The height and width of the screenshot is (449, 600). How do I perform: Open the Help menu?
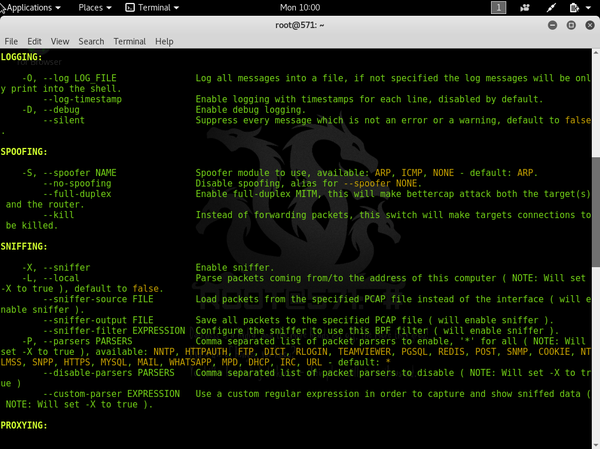click(x=164, y=41)
